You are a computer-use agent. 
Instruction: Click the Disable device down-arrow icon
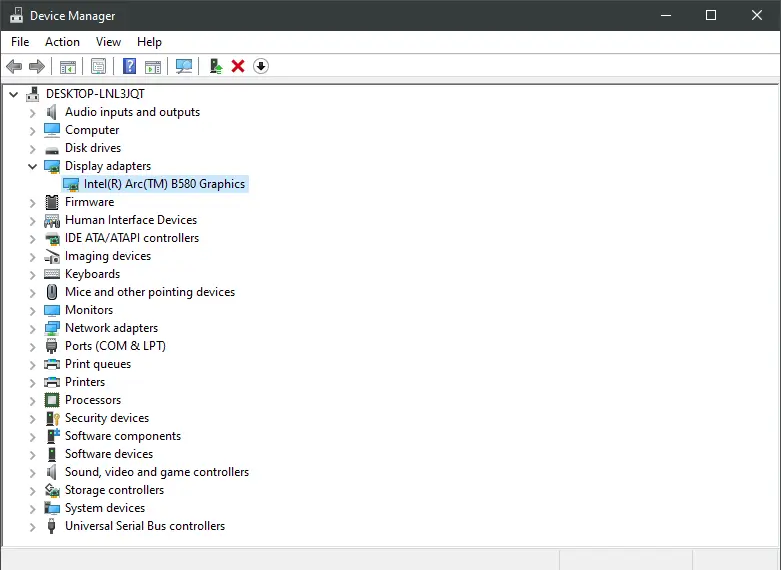point(261,66)
